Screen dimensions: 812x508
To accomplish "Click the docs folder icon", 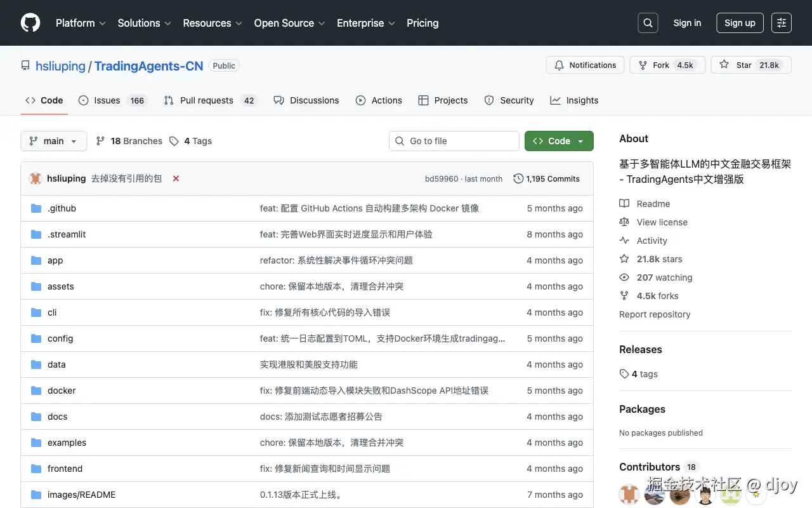I will point(36,417).
